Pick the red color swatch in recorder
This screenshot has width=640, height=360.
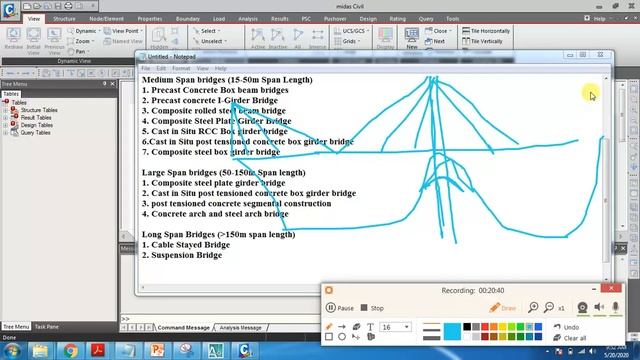484,327
